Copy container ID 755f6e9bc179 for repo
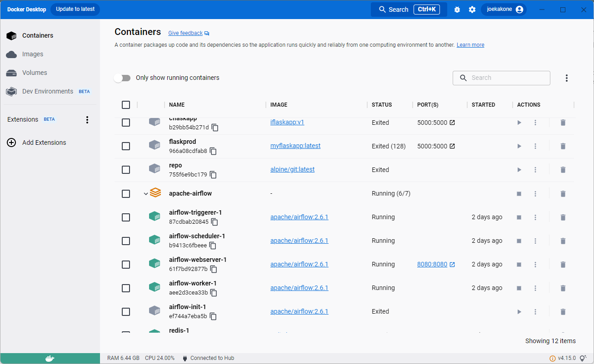 pyautogui.click(x=213, y=175)
